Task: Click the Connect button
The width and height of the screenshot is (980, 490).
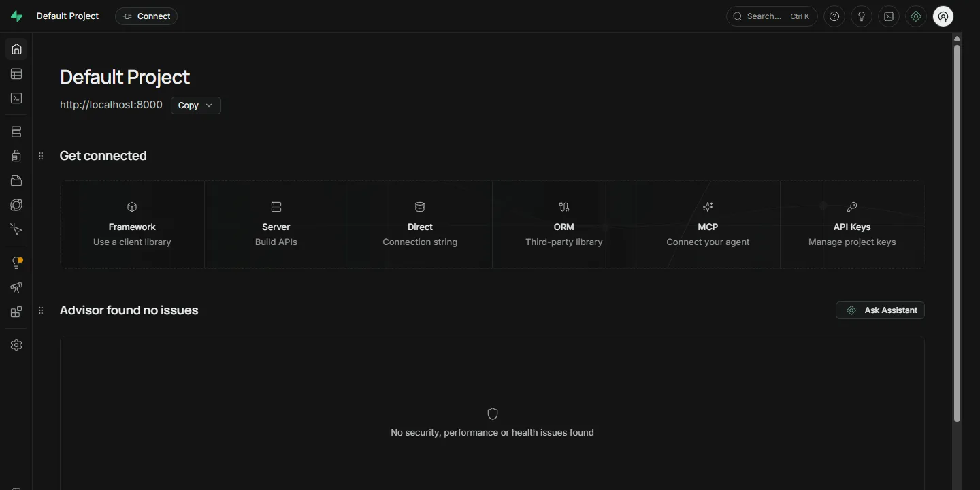Action: 146,16
